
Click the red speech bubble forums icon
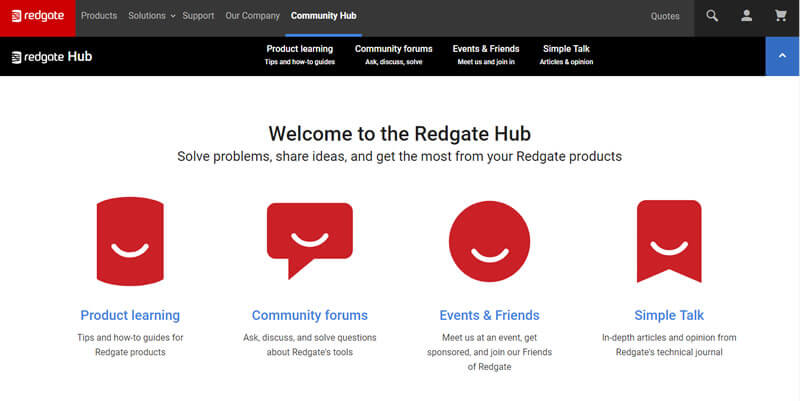click(x=310, y=240)
